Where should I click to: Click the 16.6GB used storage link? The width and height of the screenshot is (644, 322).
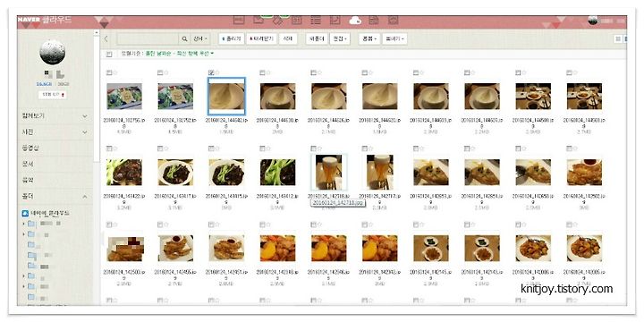coord(44,84)
